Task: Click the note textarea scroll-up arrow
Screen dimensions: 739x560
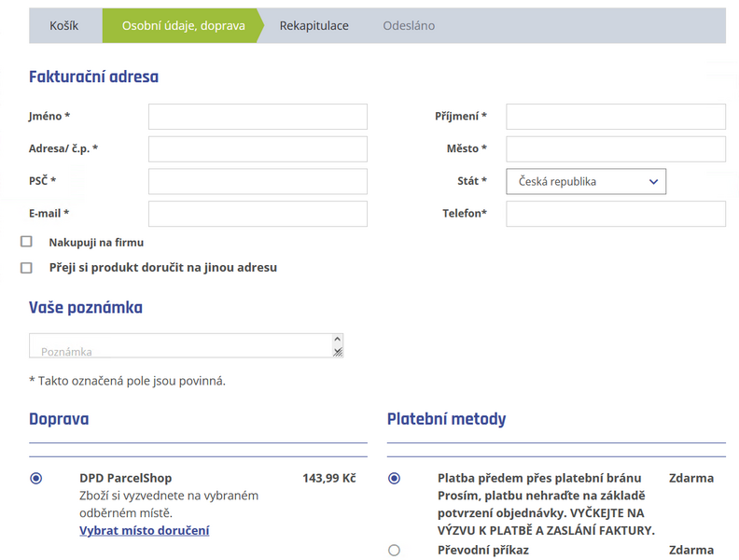Action: coord(338,340)
